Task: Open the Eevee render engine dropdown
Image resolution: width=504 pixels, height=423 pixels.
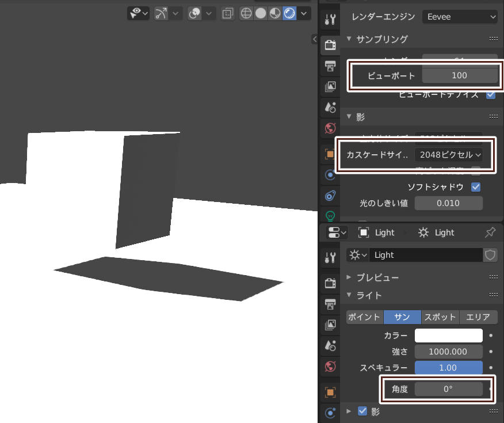Action: [x=460, y=17]
